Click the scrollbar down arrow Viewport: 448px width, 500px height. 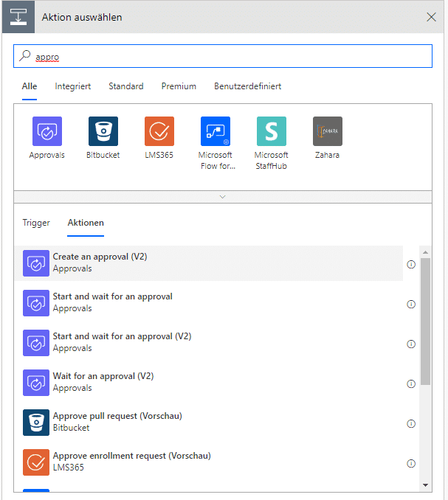[x=425, y=485]
